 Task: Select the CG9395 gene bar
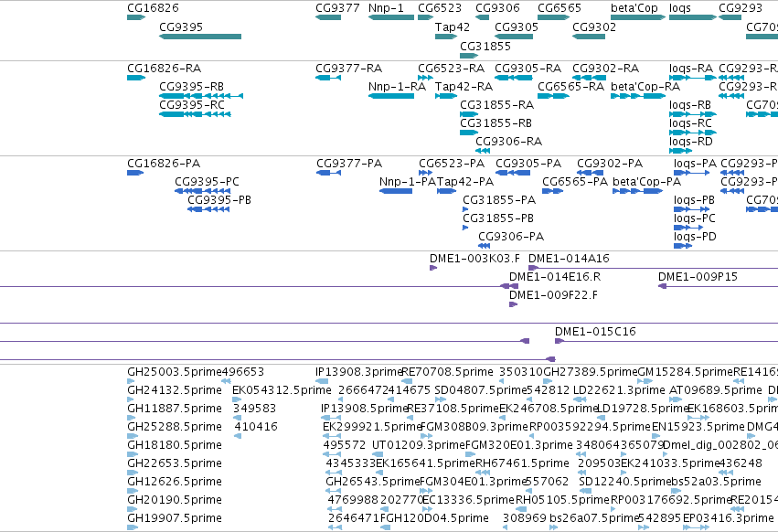(200, 37)
